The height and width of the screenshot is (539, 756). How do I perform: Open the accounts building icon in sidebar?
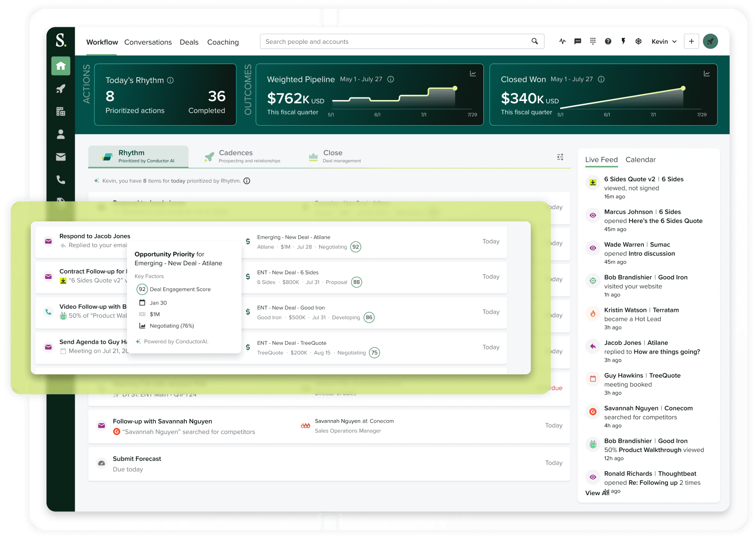[x=61, y=112]
